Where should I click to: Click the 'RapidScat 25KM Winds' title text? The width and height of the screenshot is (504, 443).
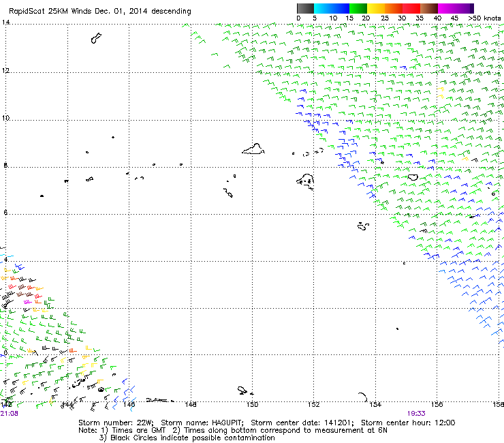pyautogui.click(x=50, y=12)
